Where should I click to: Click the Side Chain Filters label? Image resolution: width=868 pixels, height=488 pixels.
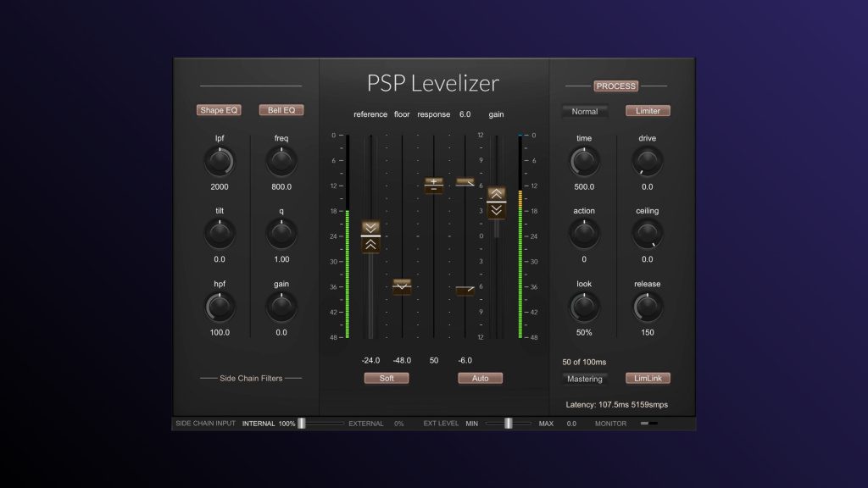pos(251,379)
